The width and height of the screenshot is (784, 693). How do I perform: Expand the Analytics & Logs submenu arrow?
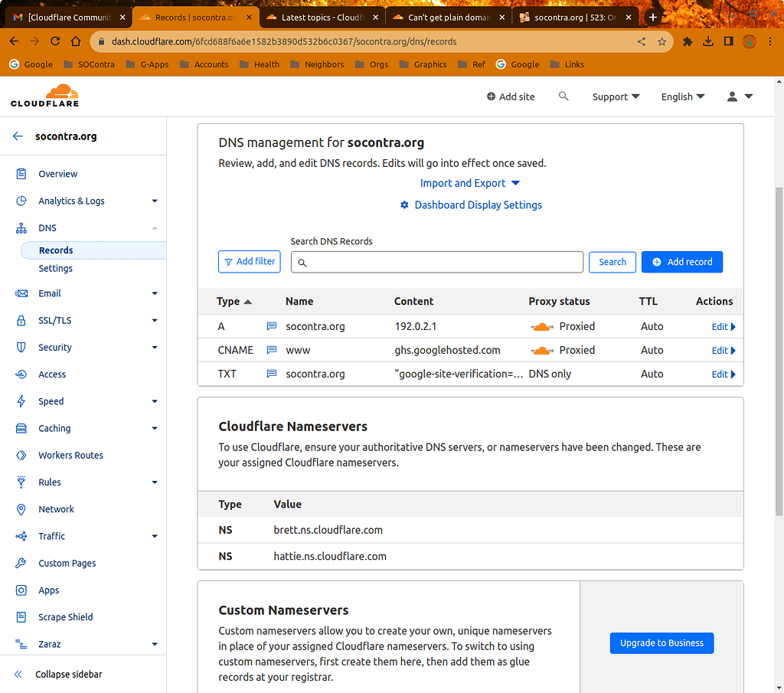coord(155,201)
